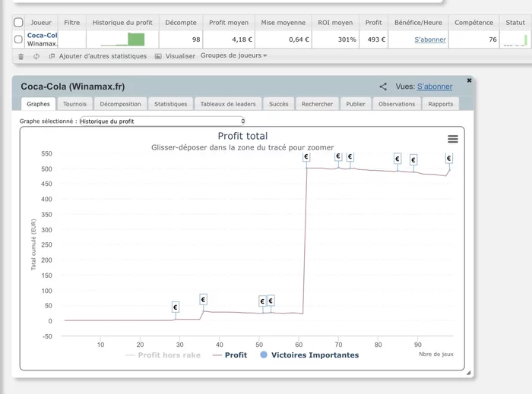Toggle the Profit hors rake legend series

pyautogui.click(x=163, y=355)
